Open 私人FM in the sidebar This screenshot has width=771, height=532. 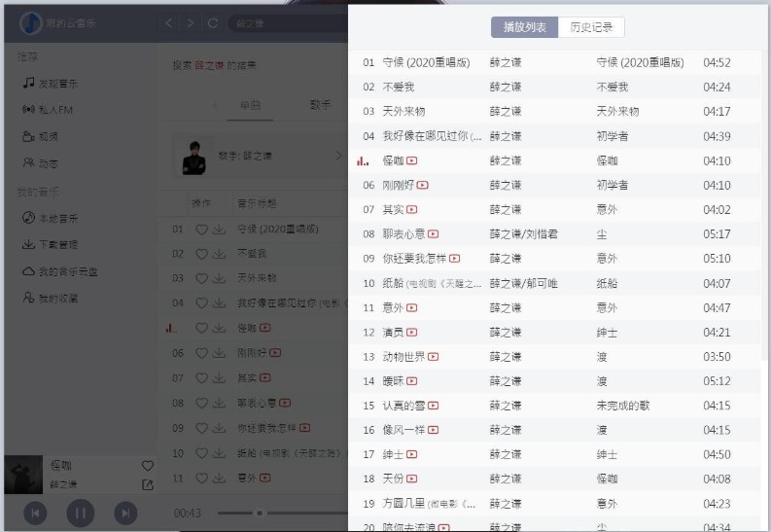[48, 110]
